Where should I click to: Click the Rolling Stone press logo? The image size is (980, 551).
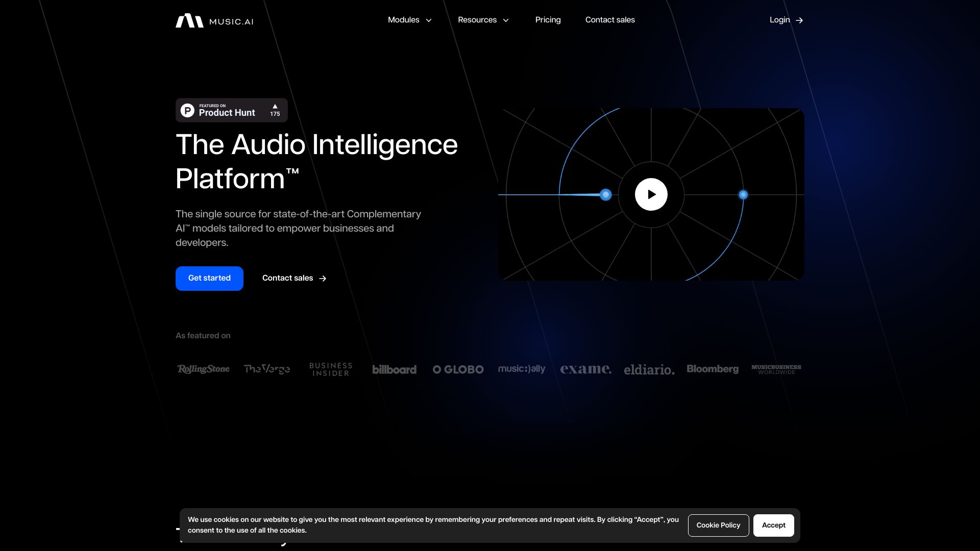(x=203, y=369)
